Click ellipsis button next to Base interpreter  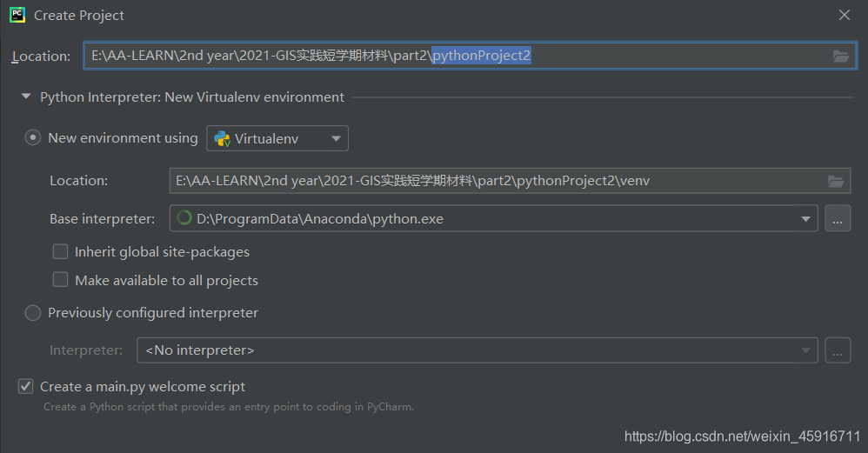point(838,218)
